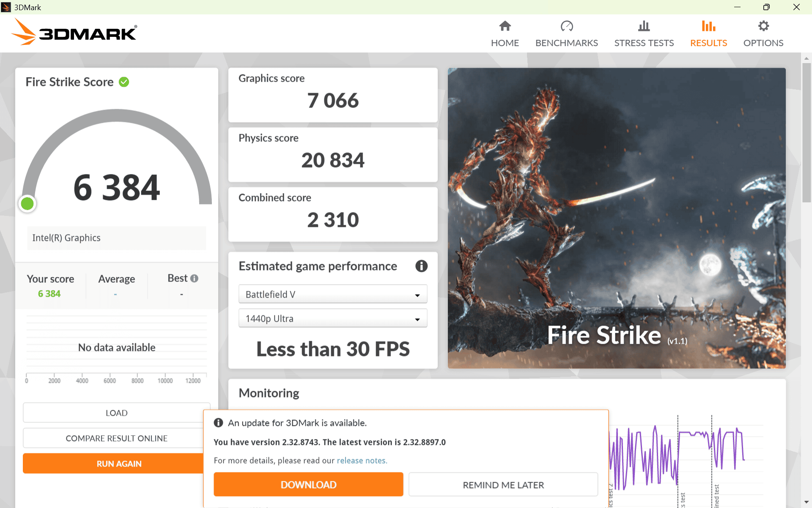Expand the 1440p Ultra resolution dropdown

click(x=333, y=318)
